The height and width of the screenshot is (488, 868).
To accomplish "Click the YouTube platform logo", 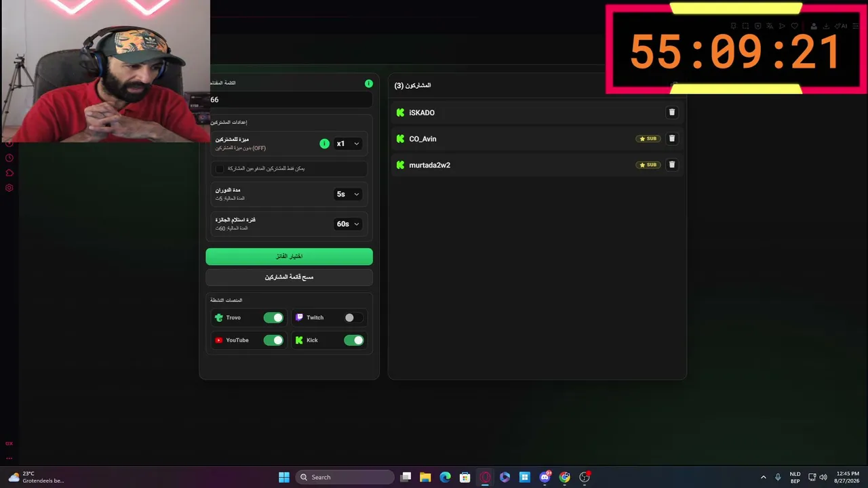I will pos(218,340).
